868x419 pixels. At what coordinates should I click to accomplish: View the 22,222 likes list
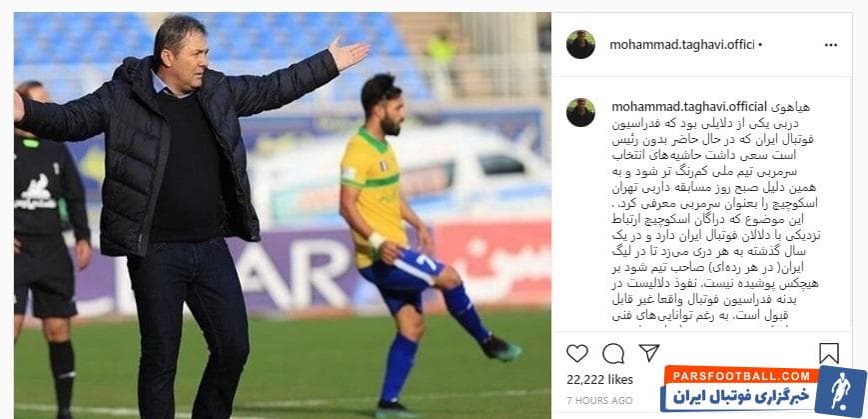pyautogui.click(x=599, y=380)
